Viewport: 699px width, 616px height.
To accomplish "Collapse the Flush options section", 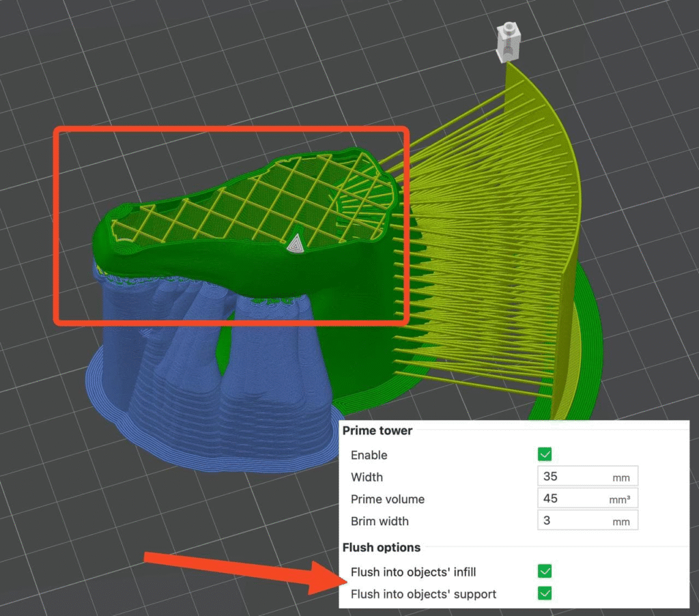I will click(380, 547).
